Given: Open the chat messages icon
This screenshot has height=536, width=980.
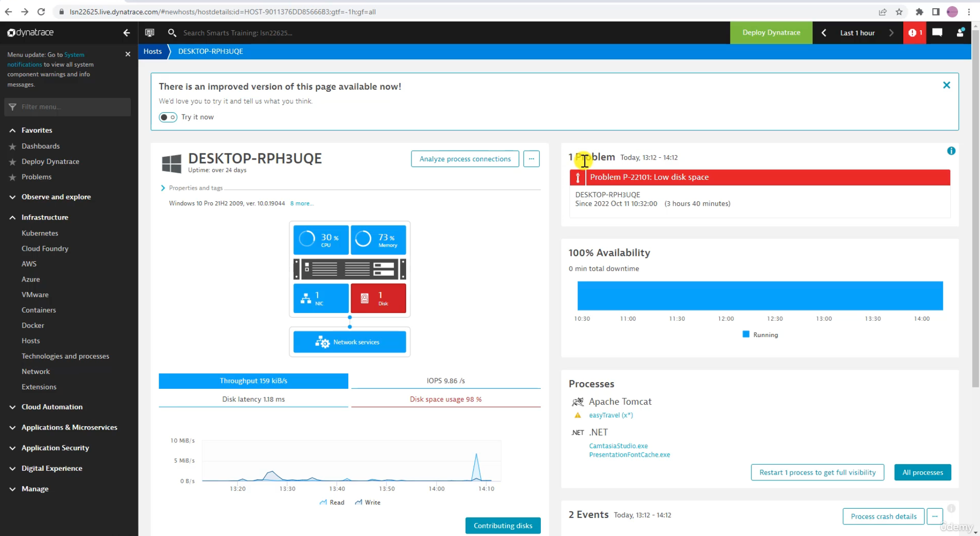Looking at the screenshot, I should (937, 33).
